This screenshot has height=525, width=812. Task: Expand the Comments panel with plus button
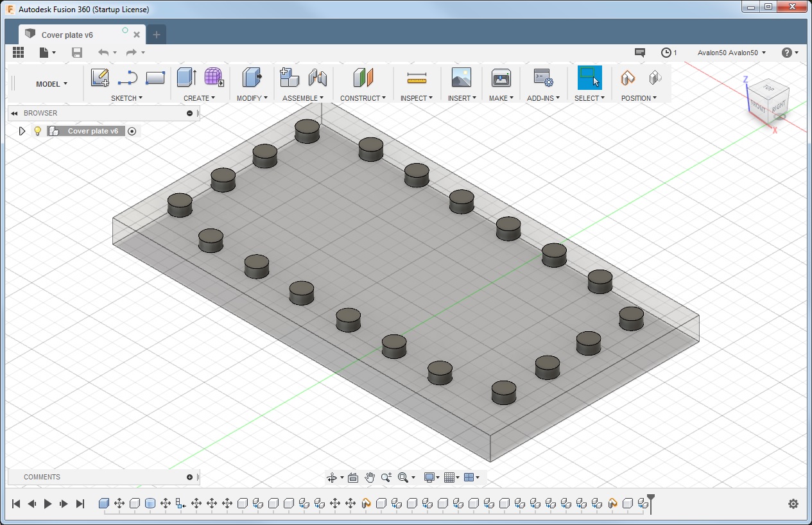click(x=190, y=478)
